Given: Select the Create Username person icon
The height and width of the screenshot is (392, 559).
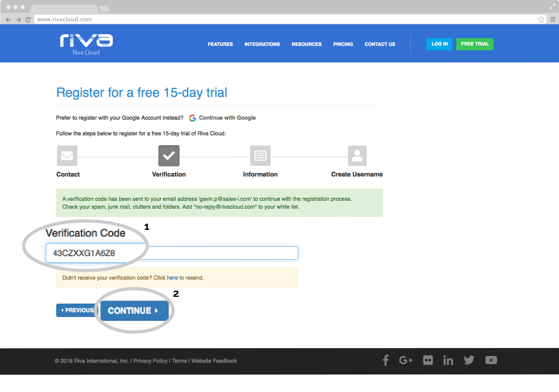Looking at the screenshot, I should point(357,156).
